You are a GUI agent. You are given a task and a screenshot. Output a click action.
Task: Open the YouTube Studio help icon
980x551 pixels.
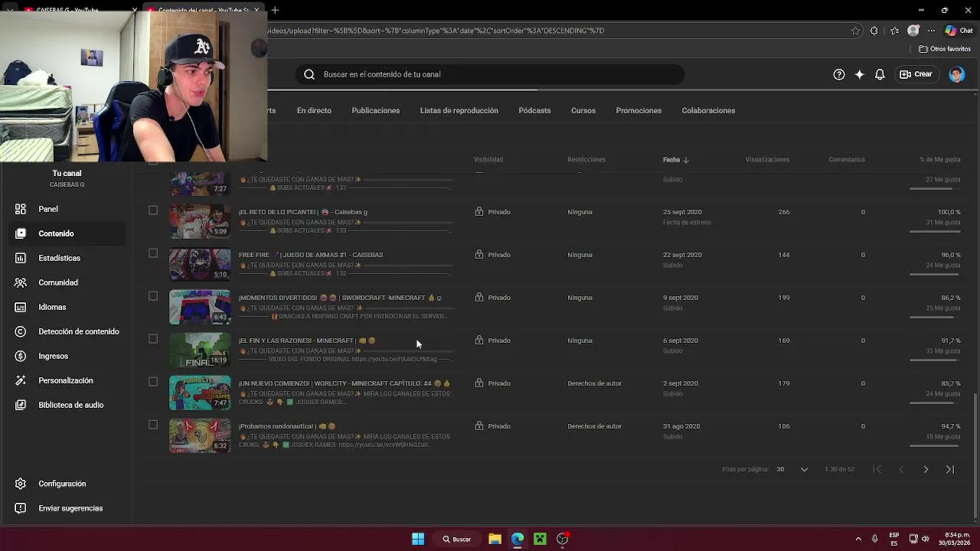(839, 74)
